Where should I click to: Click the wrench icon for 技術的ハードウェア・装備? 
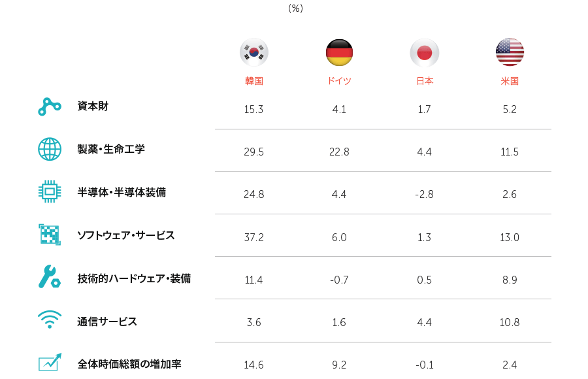point(50,277)
